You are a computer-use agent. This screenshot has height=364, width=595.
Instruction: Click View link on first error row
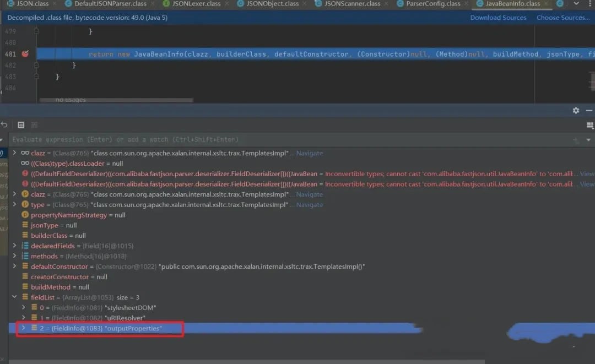click(x=587, y=173)
